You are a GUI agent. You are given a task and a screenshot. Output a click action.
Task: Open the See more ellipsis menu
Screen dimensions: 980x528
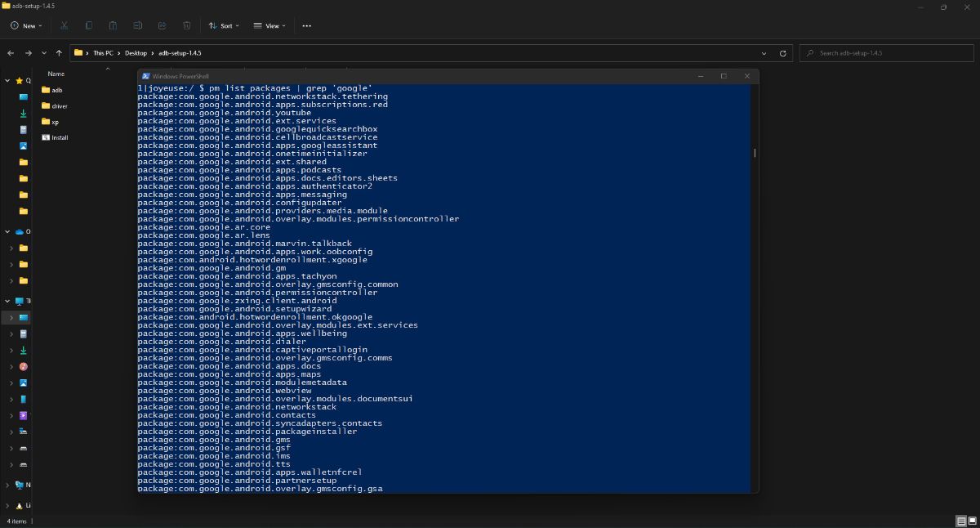(x=306, y=25)
